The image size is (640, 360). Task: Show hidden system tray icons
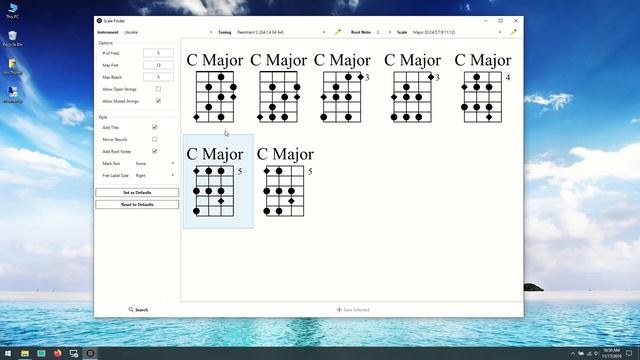[x=573, y=353]
